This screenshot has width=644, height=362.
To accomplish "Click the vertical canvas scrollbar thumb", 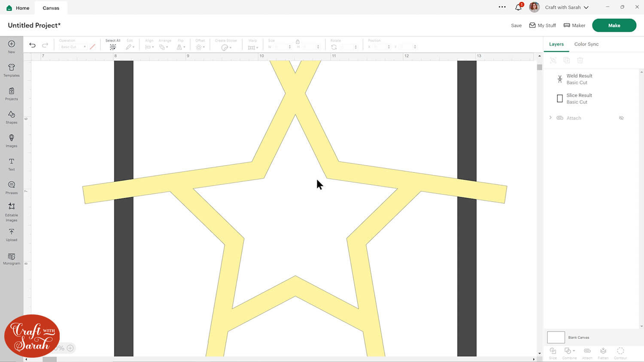I will pyautogui.click(x=539, y=67).
